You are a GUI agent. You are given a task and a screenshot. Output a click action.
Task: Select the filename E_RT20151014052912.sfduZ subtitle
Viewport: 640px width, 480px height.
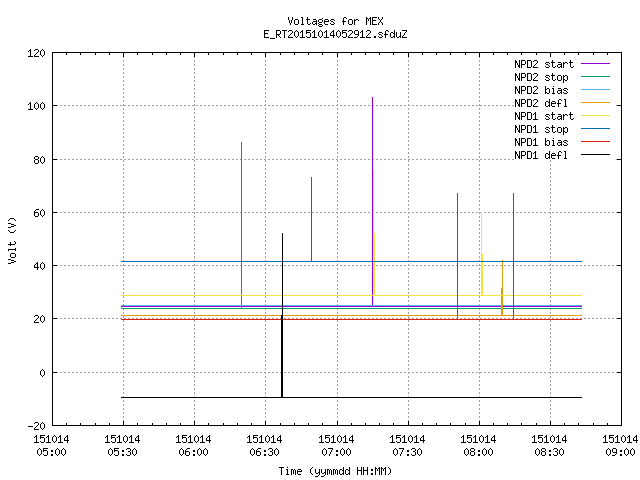point(335,34)
